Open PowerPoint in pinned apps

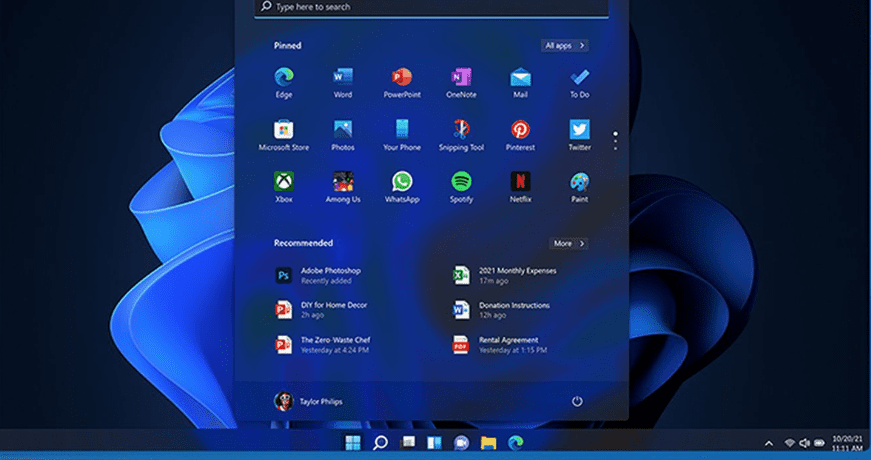pos(402,83)
